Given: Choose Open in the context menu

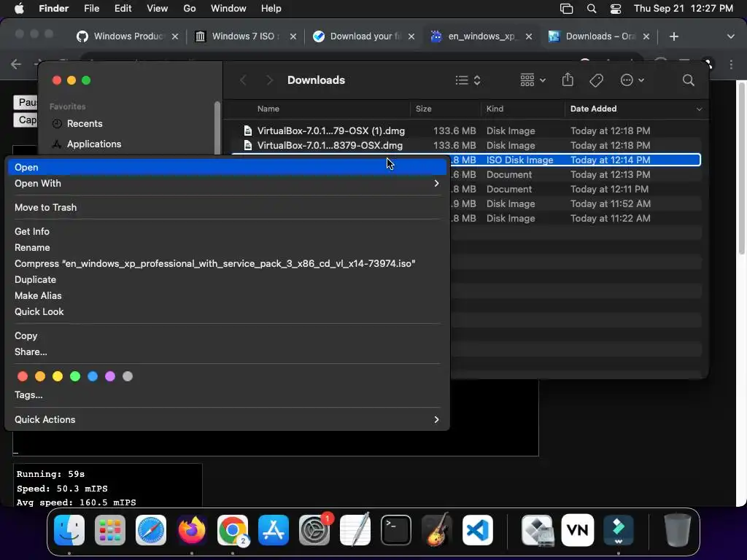Looking at the screenshot, I should (228, 167).
